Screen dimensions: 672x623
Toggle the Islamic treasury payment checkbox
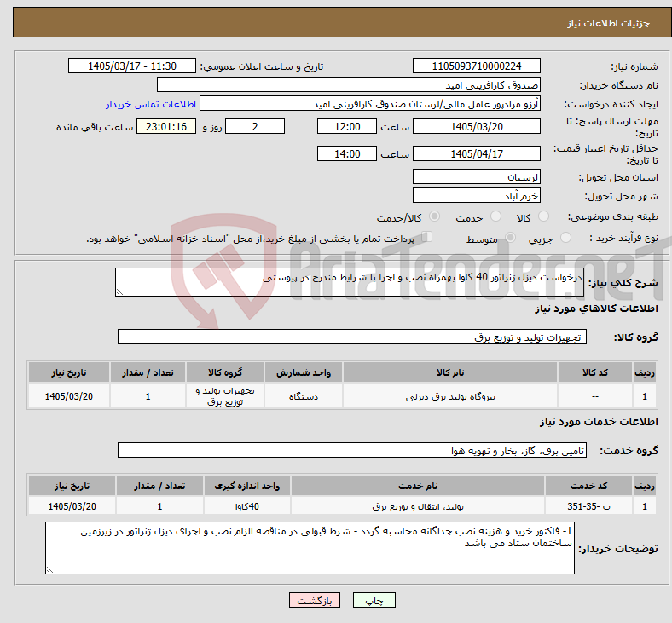point(426,237)
